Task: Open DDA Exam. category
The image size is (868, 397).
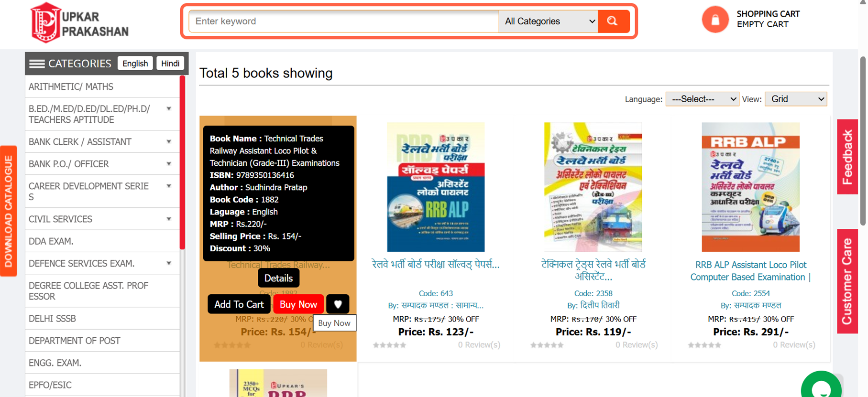Action: [x=102, y=241]
